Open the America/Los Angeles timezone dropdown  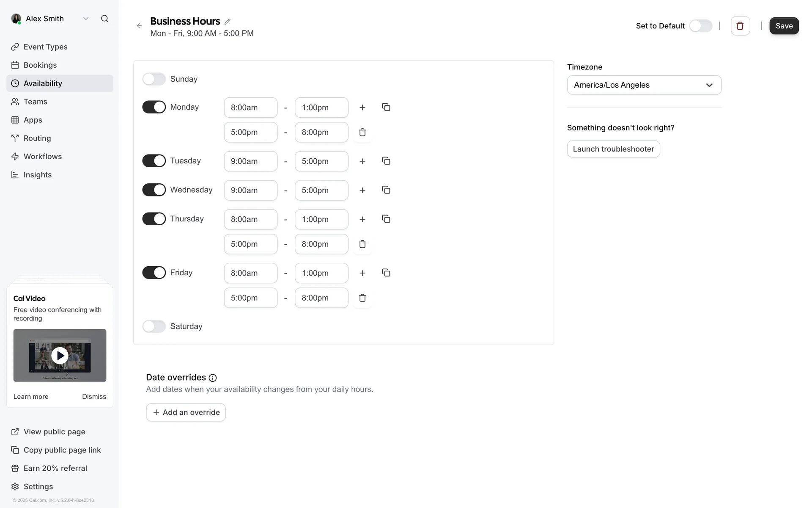[644, 85]
